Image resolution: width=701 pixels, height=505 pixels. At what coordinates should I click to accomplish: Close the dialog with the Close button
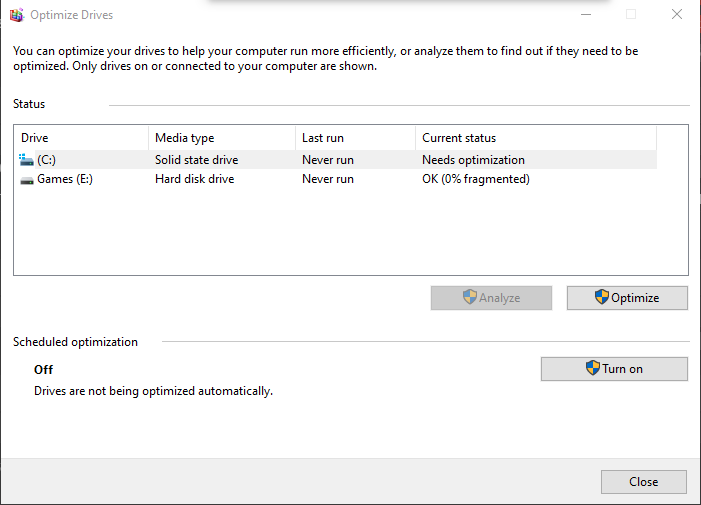[644, 482]
